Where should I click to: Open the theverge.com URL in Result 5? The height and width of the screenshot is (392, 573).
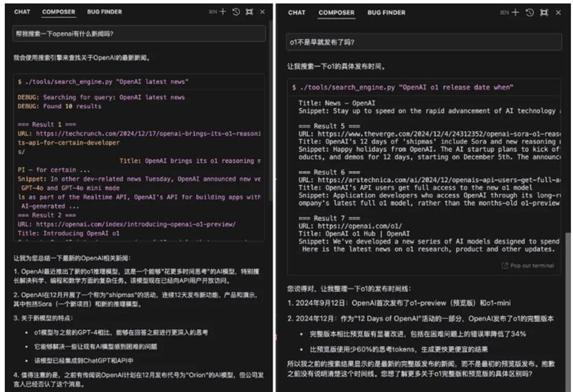tap(439, 133)
